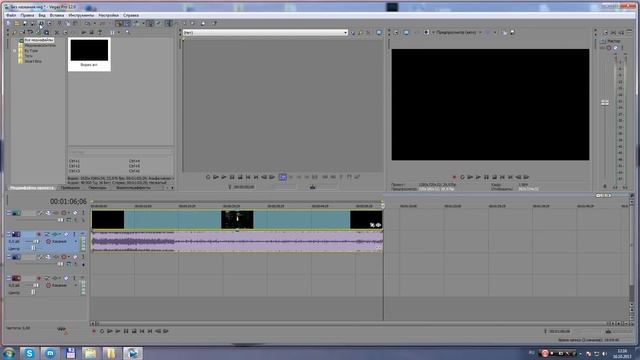This screenshot has height=360, width=640.
Task: Click the first audio track pan slider
Action: (x=33, y=248)
